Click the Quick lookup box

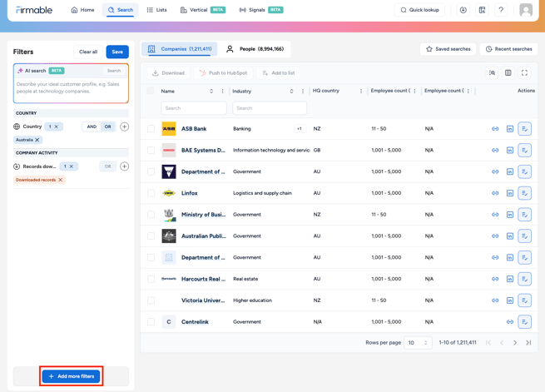tap(419, 10)
